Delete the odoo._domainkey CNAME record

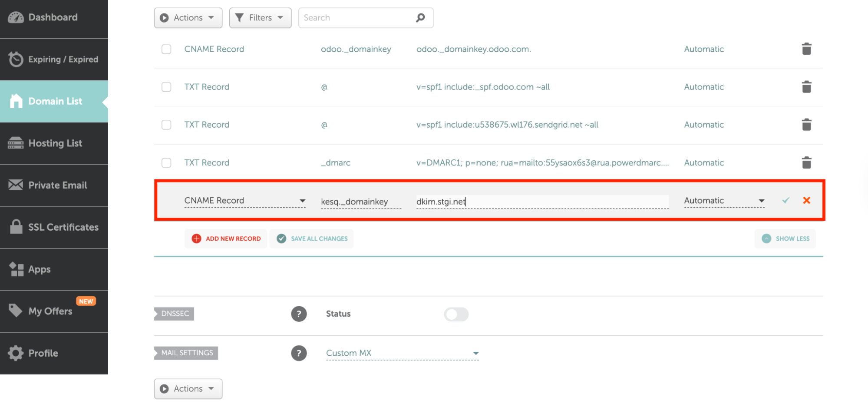[x=806, y=49]
